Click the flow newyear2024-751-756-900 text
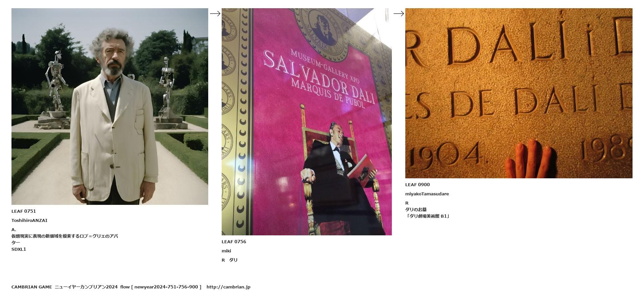The height and width of the screenshot is (295, 644). 161,287
